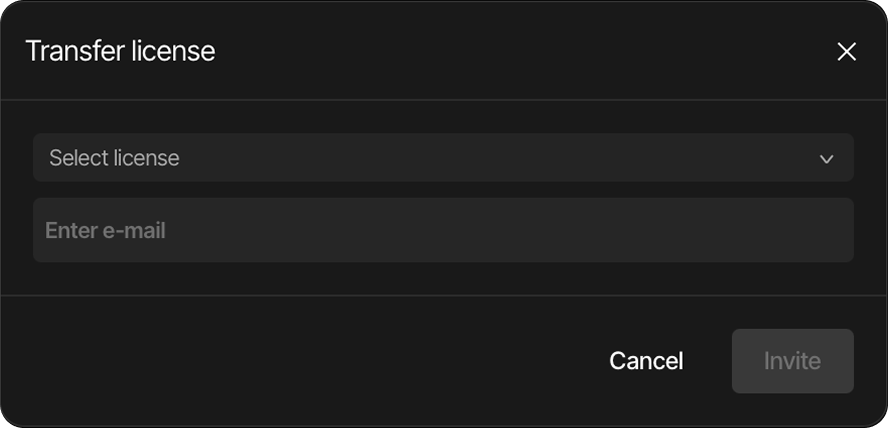888x428 pixels.
Task: Focus the Enter e-mail field
Action: tap(443, 230)
